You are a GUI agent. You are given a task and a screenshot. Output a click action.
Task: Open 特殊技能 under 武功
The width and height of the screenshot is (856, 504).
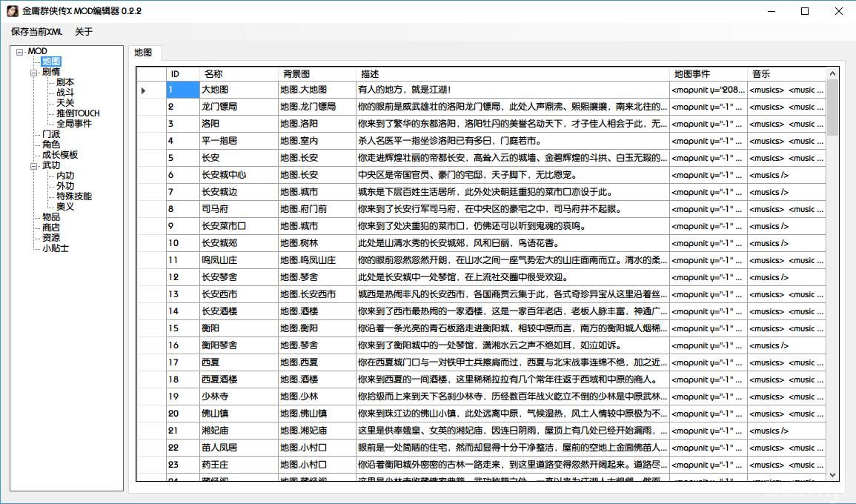click(74, 196)
